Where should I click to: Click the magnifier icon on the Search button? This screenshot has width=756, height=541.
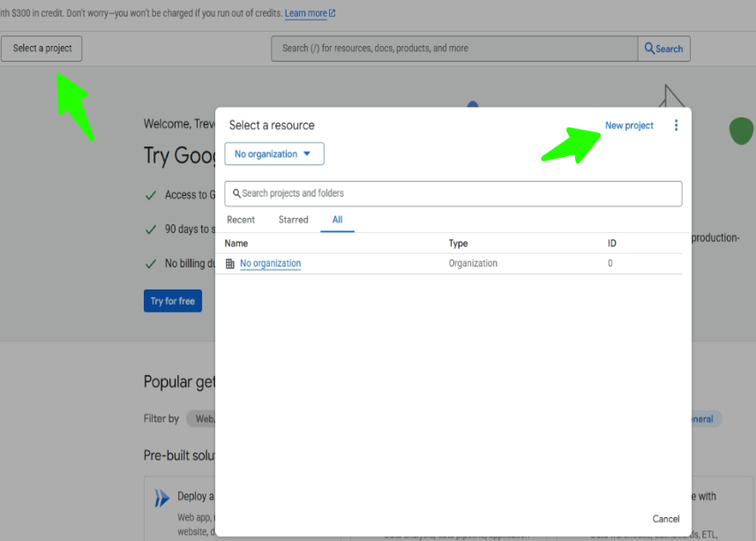649,49
